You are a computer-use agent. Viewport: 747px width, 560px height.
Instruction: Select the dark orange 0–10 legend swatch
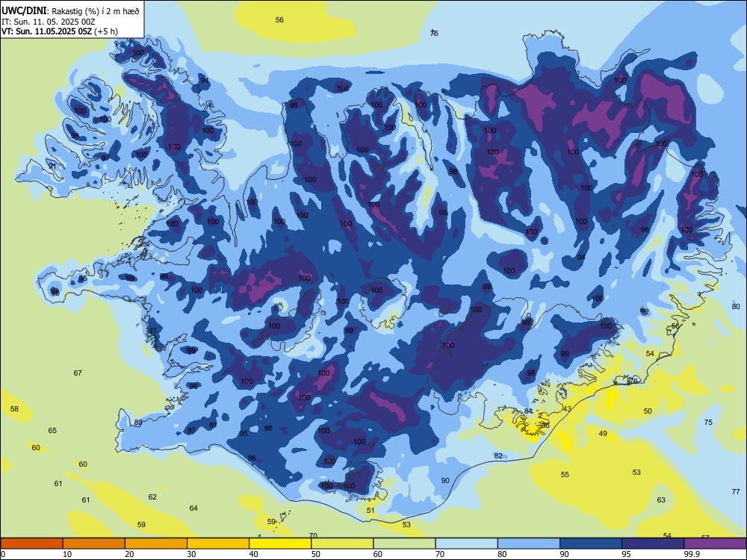click(31, 544)
